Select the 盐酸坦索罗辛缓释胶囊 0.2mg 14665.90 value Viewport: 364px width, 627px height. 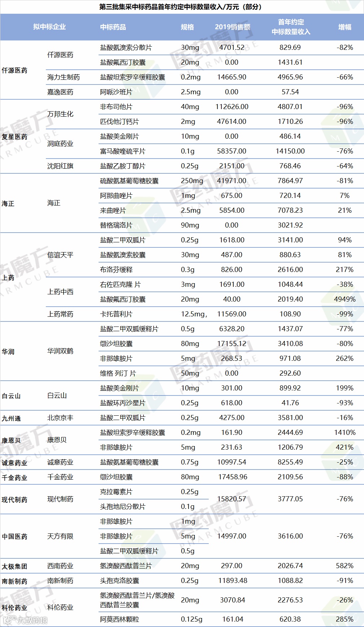[x=232, y=77]
